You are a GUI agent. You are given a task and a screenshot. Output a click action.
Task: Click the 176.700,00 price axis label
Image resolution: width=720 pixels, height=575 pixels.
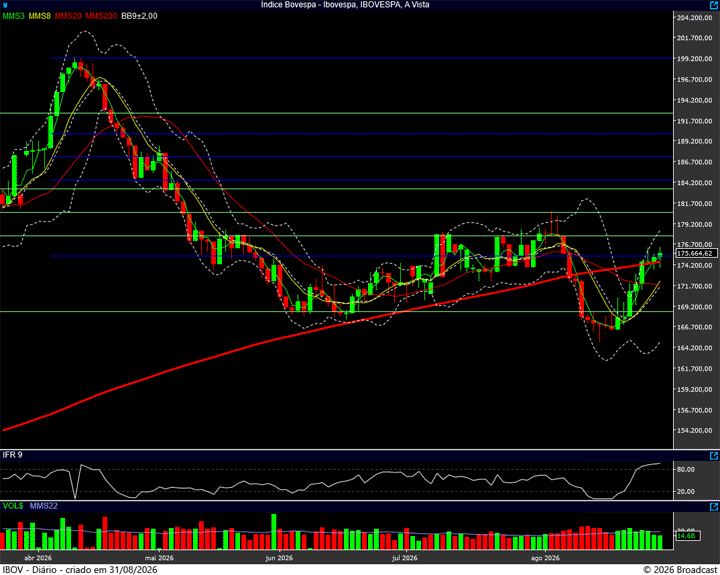click(694, 244)
